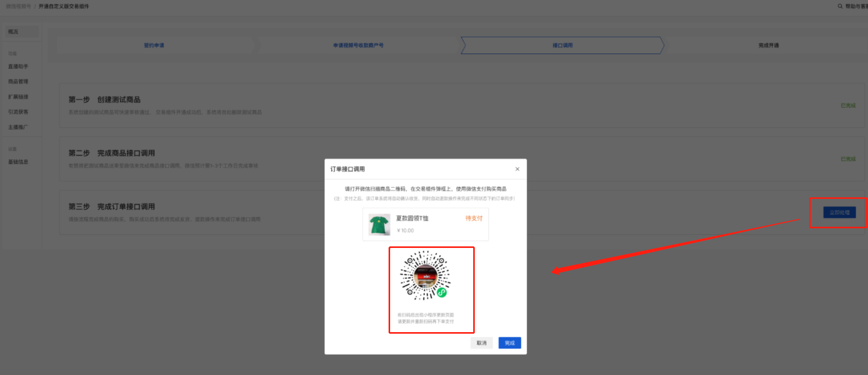Screen dimensions: 868x375
Task: Open 基础信息 in the sidebar
Action: coord(19,162)
